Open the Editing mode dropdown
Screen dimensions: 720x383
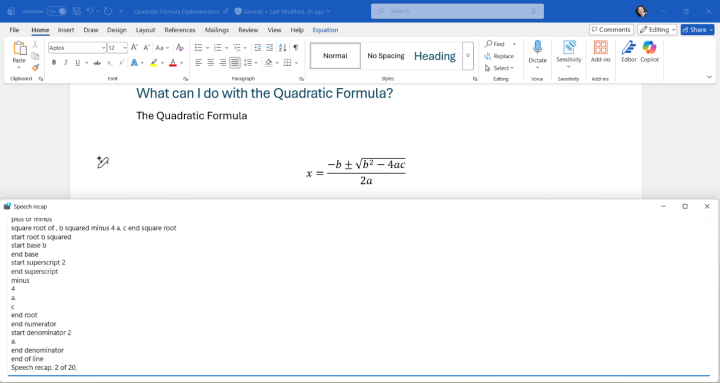pos(657,29)
